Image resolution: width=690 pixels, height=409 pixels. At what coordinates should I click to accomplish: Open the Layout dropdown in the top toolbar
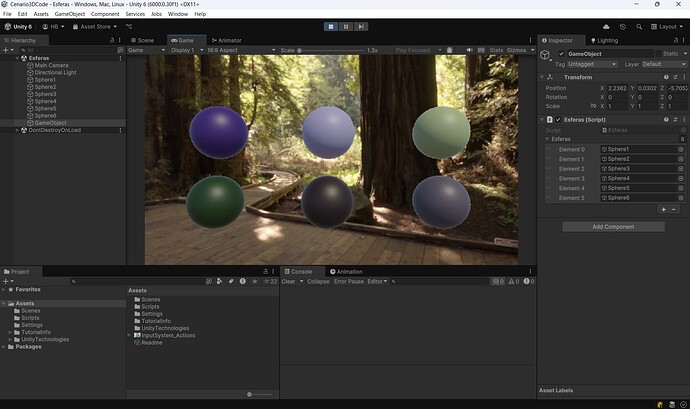(x=667, y=27)
